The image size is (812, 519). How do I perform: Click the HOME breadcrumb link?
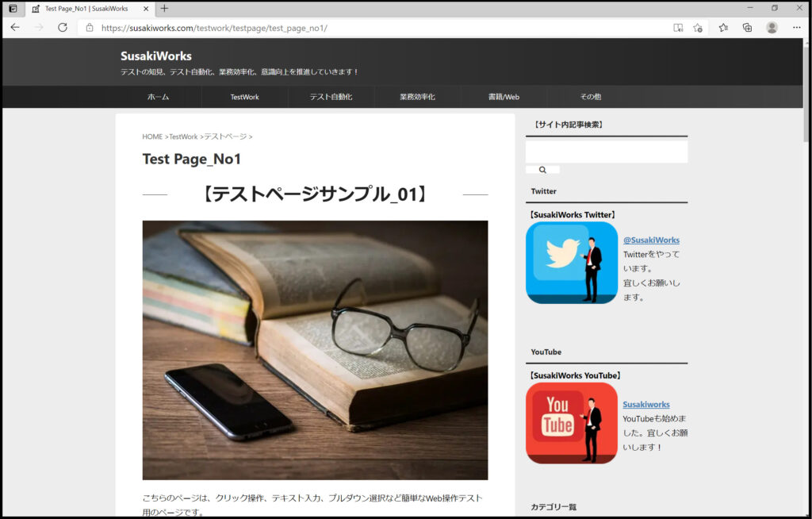pyautogui.click(x=152, y=136)
